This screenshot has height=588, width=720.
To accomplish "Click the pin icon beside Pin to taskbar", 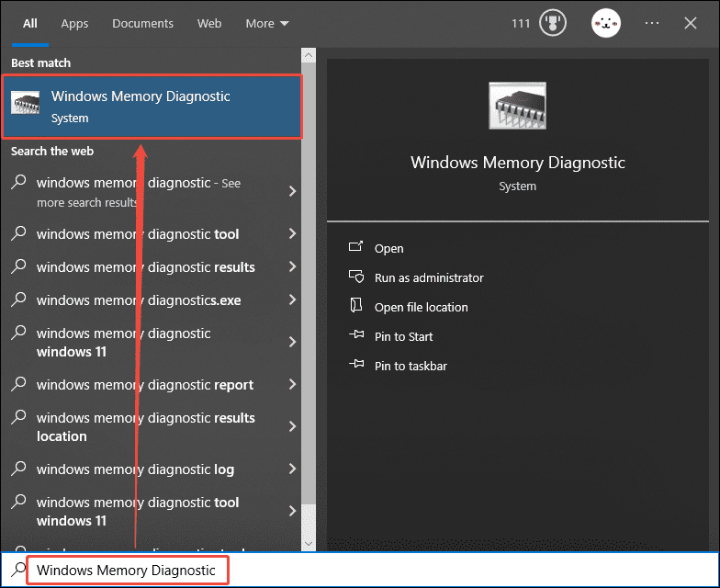I will [356, 364].
